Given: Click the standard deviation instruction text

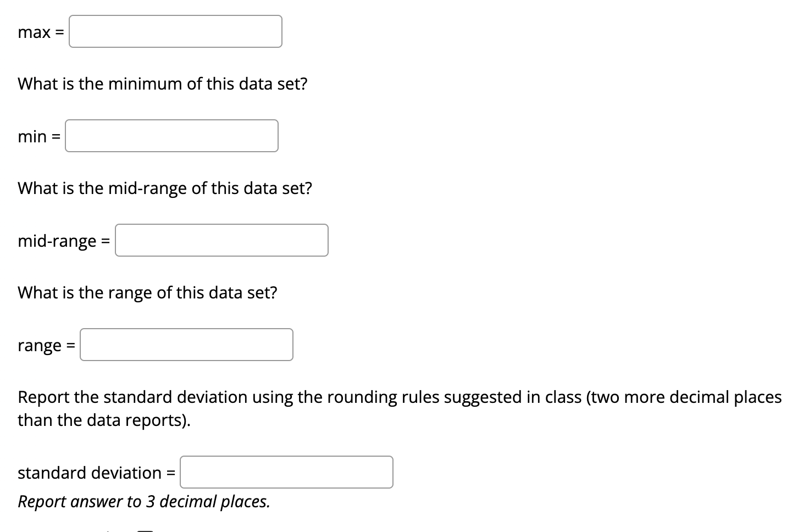Looking at the screenshot, I should (x=399, y=408).
